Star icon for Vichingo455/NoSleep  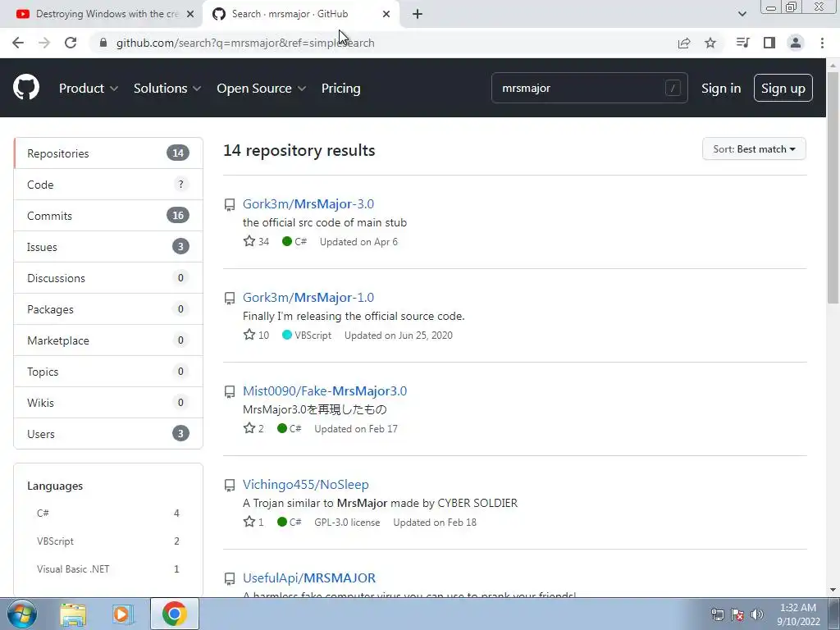click(x=249, y=522)
